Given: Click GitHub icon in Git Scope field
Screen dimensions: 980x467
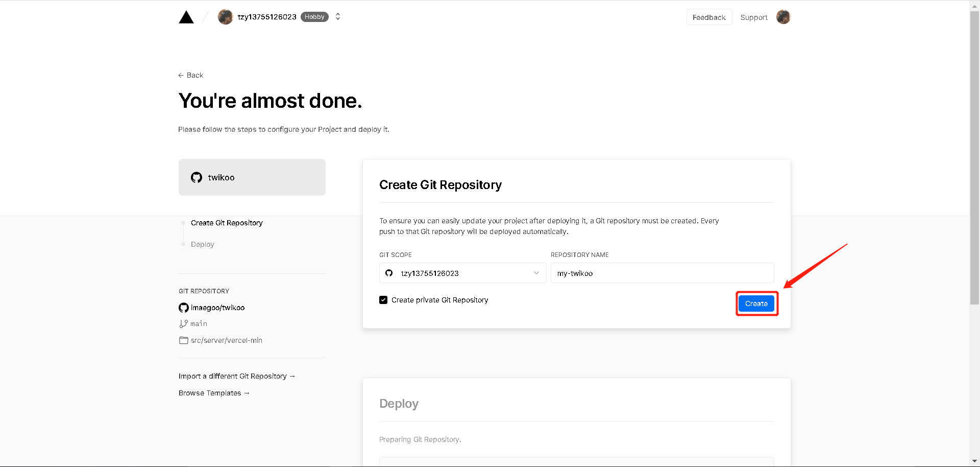Looking at the screenshot, I should click(x=389, y=273).
